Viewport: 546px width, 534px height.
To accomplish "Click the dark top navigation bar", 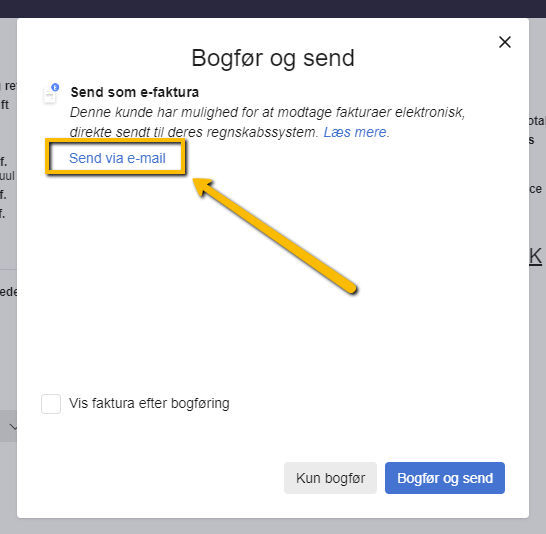I will [x=273, y=9].
